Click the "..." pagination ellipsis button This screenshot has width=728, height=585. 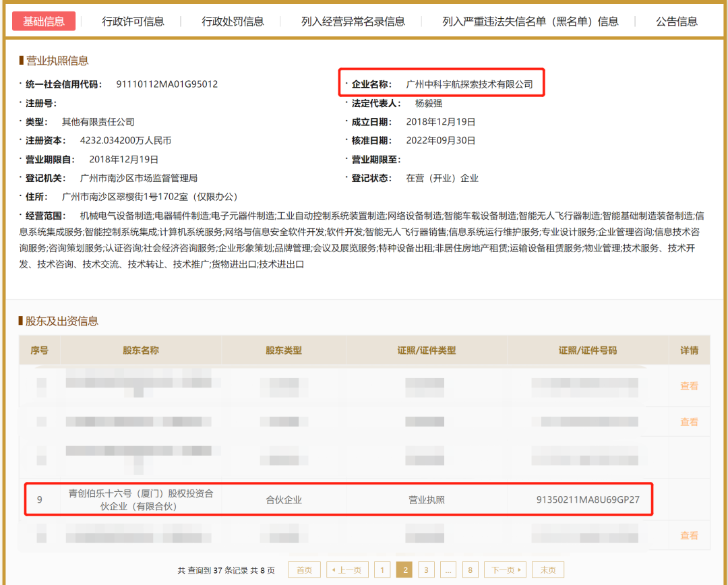tap(448, 569)
